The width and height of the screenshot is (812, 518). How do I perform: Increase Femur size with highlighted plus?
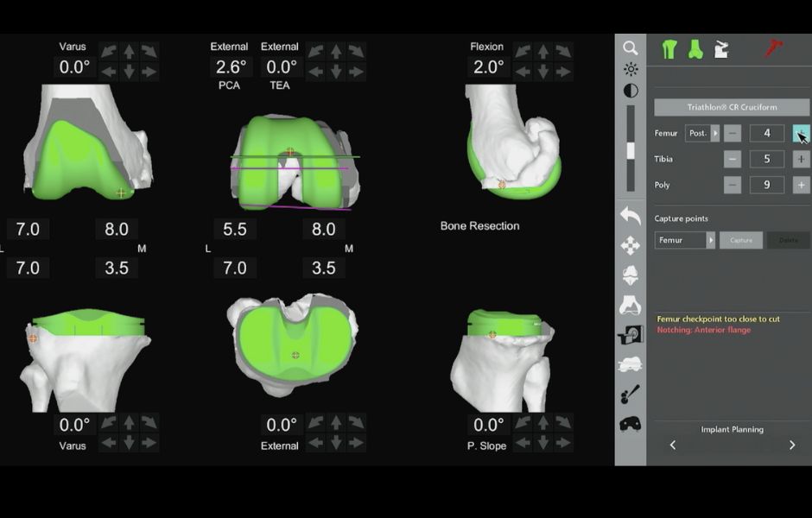coord(801,134)
